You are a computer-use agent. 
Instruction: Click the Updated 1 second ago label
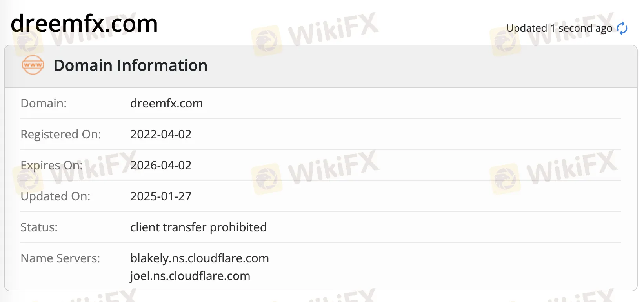click(559, 28)
